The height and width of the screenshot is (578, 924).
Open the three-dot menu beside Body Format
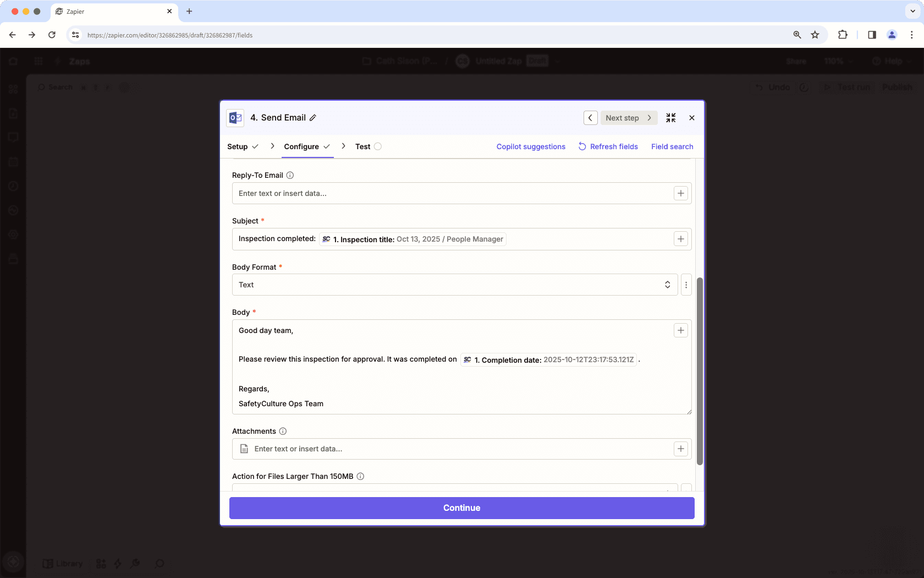[686, 285]
